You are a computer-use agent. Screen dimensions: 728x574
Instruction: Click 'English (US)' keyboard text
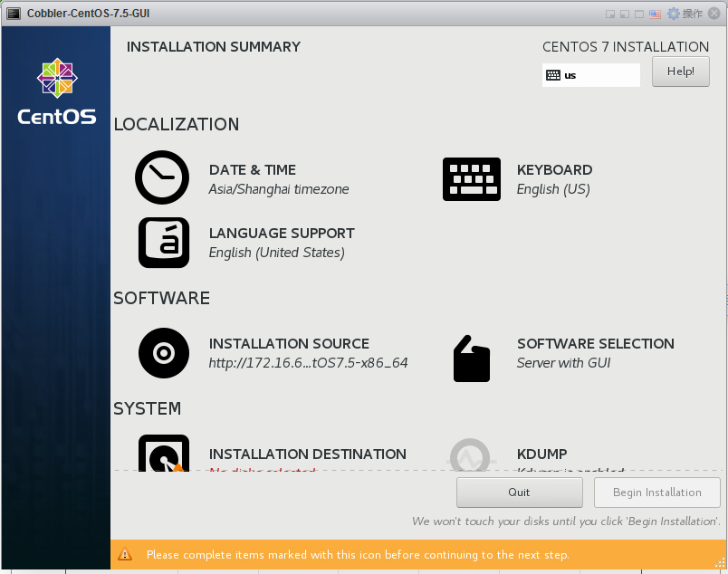pyautogui.click(x=553, y=189)
